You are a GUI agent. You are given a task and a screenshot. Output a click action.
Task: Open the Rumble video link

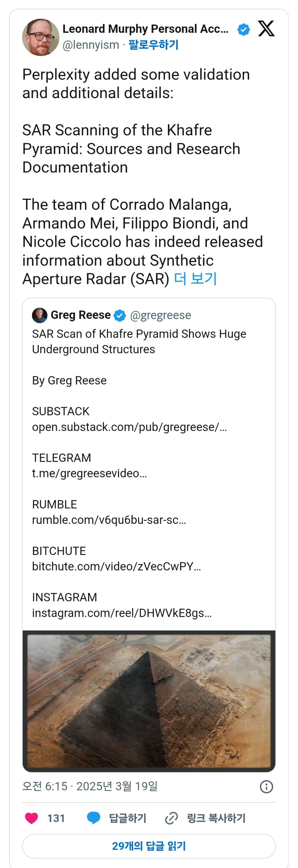109,520
